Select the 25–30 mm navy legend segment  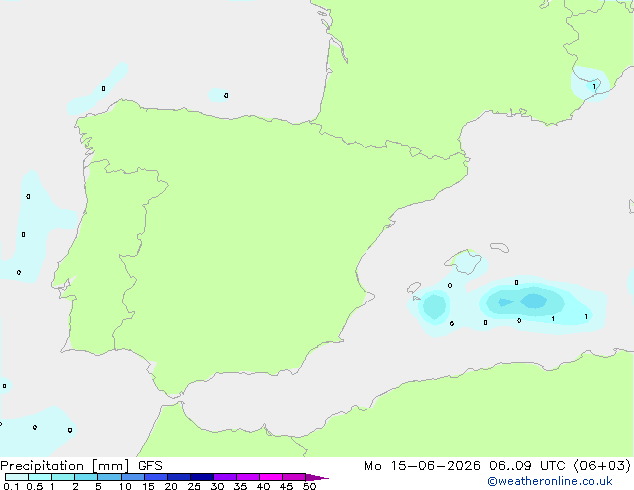coord(202,477)
